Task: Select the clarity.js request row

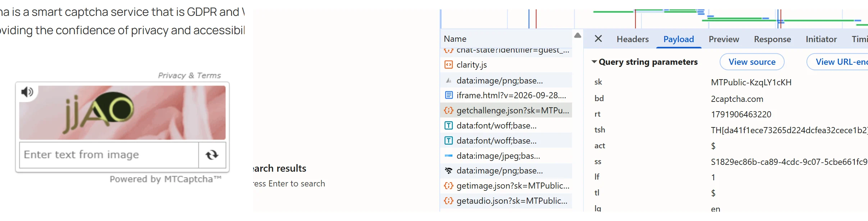Action: coord(506,65)
